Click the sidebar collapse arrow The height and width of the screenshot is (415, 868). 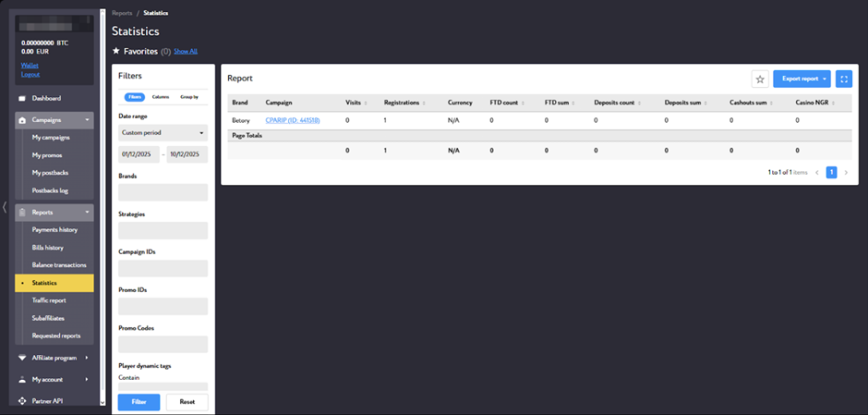click(5, 207)
